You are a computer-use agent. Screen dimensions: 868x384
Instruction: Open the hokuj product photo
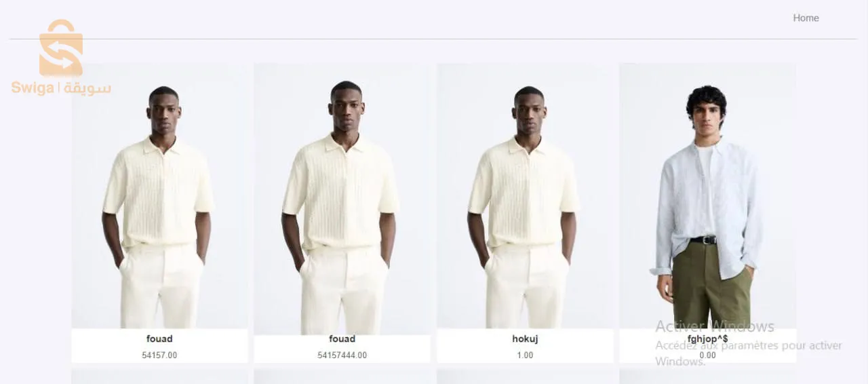click(525, 196)
